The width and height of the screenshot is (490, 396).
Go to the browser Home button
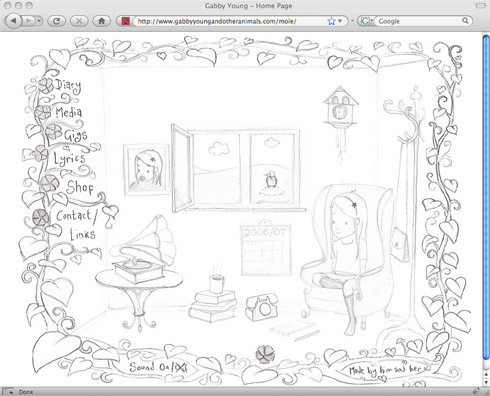(102, 21)
